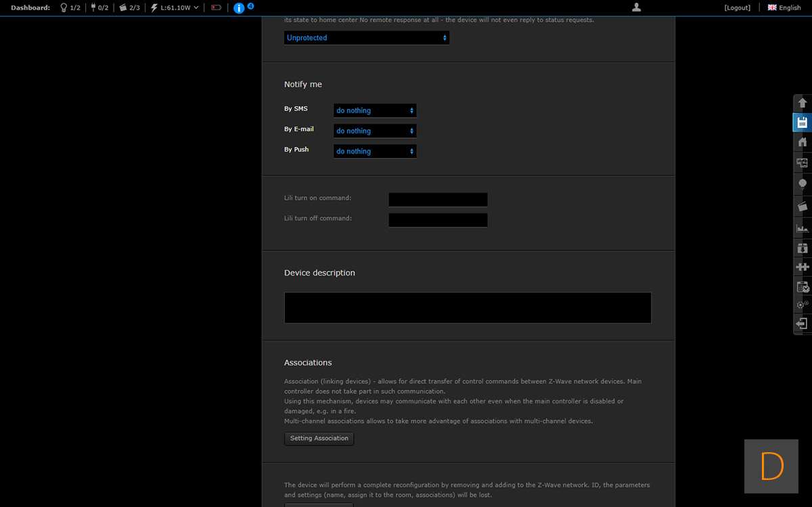This screenshot has width=812, height=507.
Task: Open the home icon in sidebar
Action: 803,142
